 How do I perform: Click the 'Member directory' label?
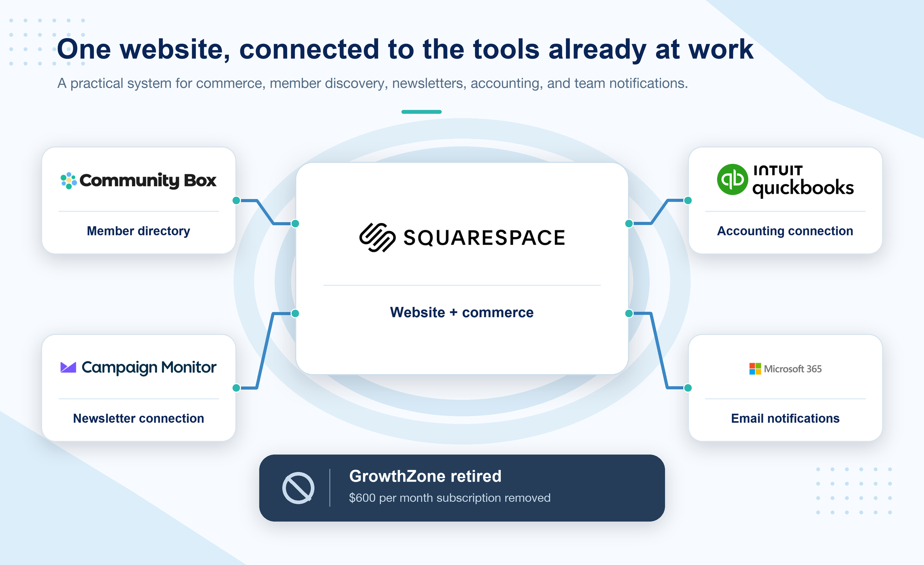pos(138,231)
